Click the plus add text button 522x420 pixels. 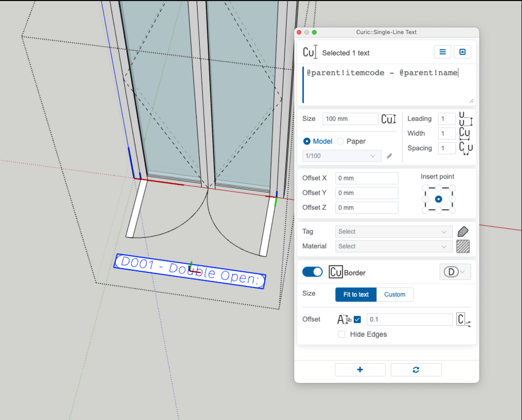pyautogui.click(x=360, y=370)
